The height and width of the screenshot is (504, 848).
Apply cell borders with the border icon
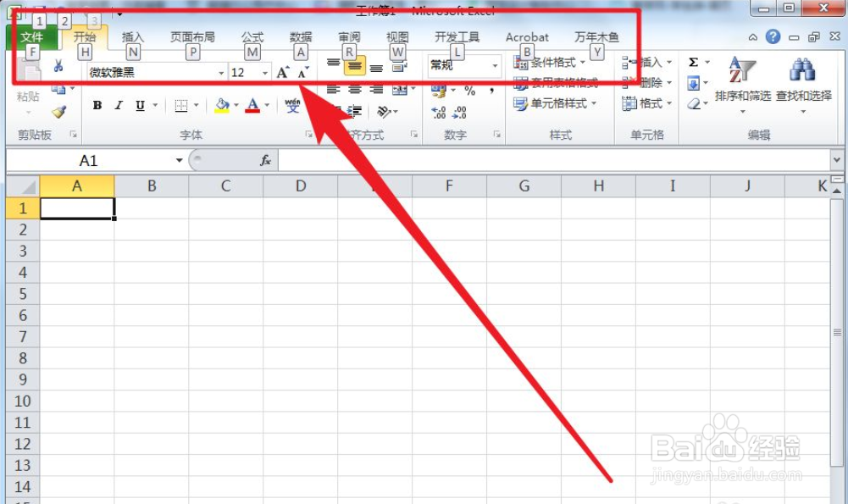coord(181,105)
